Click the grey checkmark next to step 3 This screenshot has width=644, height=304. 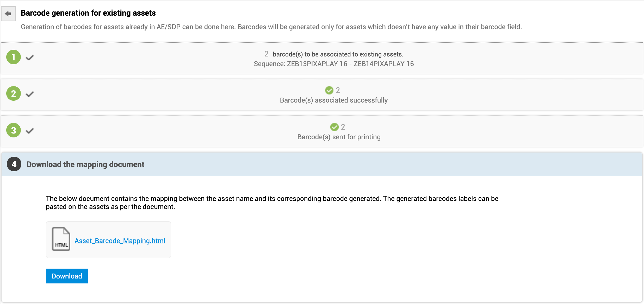(30, 131)
